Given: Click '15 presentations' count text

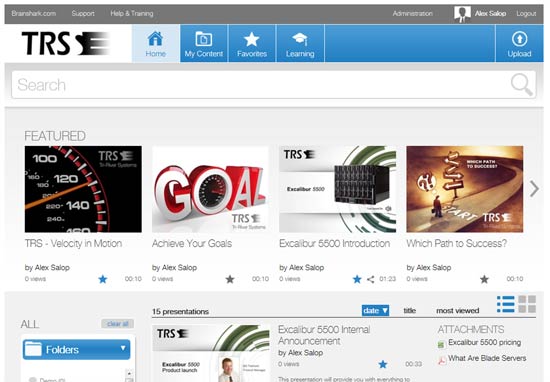Looking at the screenshot, I should click(x=180, y=311).
